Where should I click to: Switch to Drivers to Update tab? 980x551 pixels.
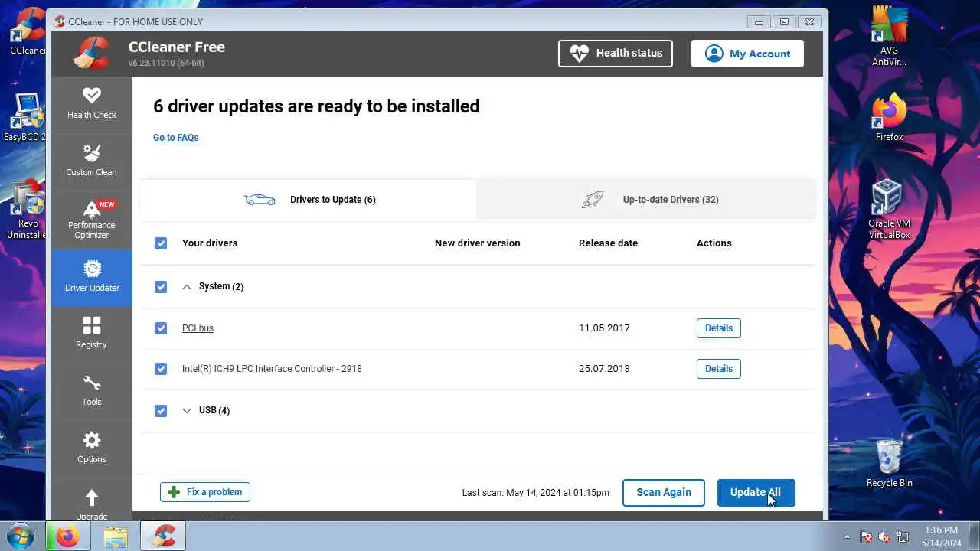(x=309, y=200)
